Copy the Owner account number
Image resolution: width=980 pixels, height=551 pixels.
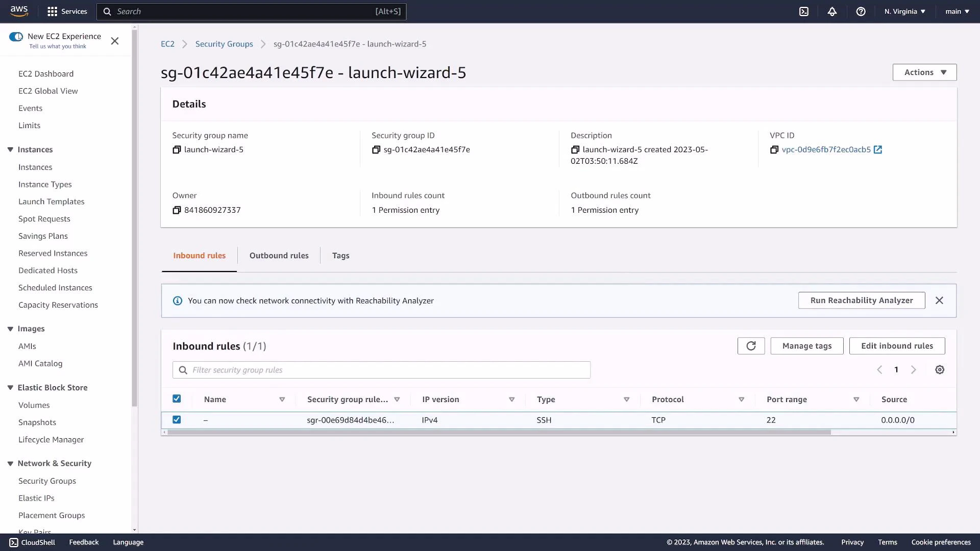click(x=177, y=210)
